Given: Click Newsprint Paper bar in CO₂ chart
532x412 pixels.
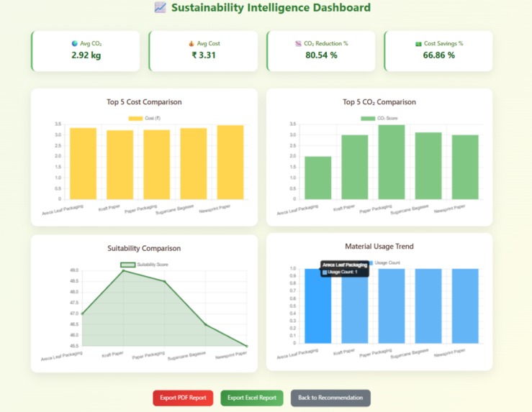Looking at the screenshot, I should (x=465, y=167).
